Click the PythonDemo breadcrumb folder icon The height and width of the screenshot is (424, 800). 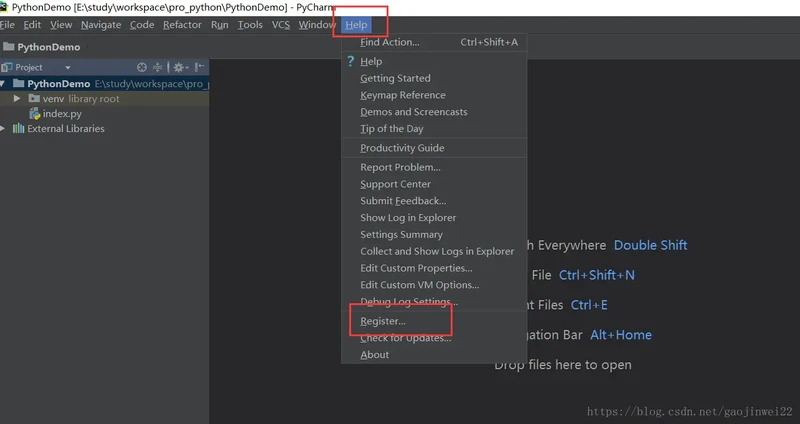click(9, 47)
